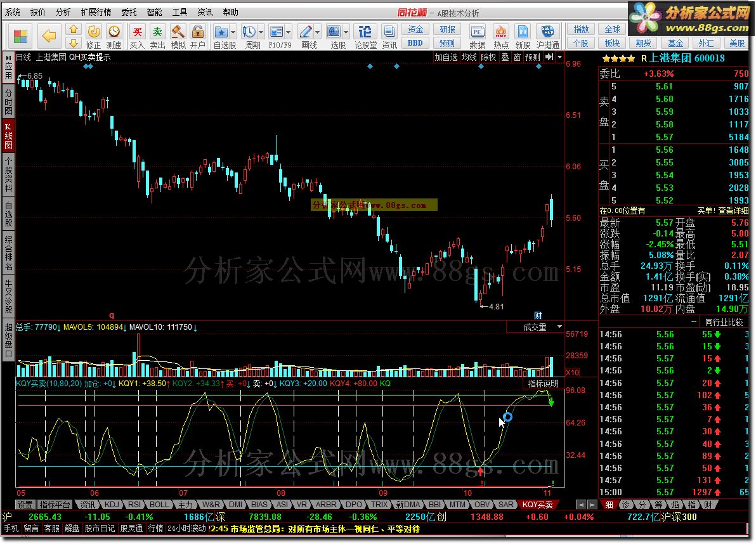
Task: Open the 智能 menu
Action: [154, 12]
